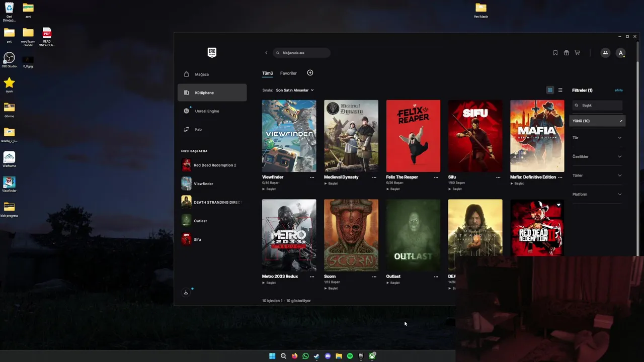Switch to list view
644x362 pixels.
click(x=560, y=90)
